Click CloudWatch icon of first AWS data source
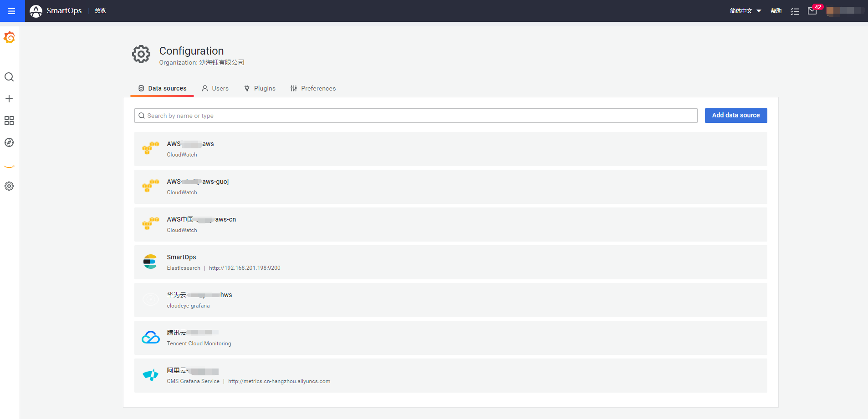 point(151,148)
